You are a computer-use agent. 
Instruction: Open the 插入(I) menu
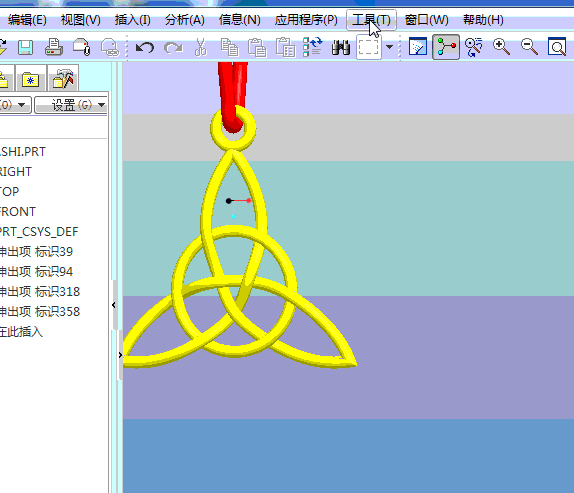133,20
